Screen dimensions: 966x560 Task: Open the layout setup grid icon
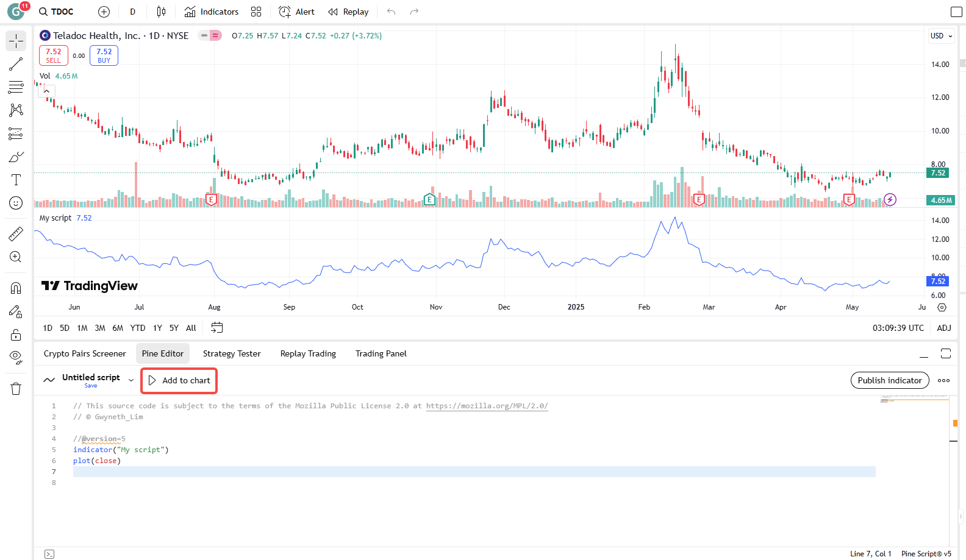(256, 12)
